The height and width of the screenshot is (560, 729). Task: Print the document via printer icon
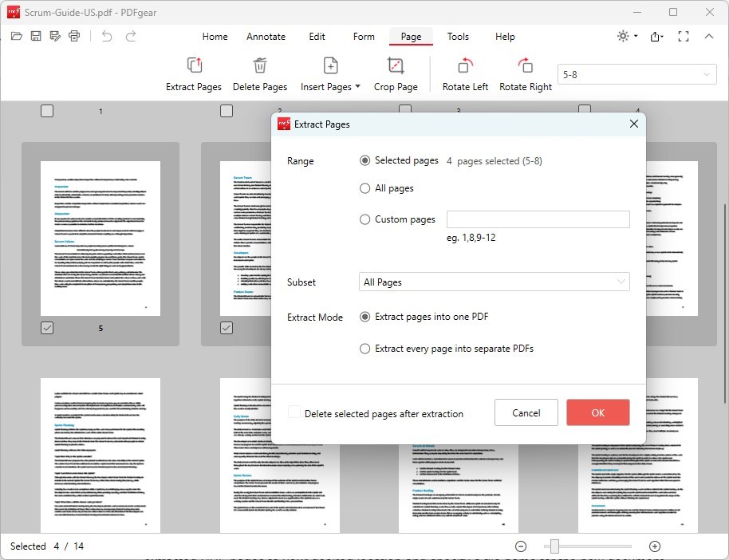[73, 35]
